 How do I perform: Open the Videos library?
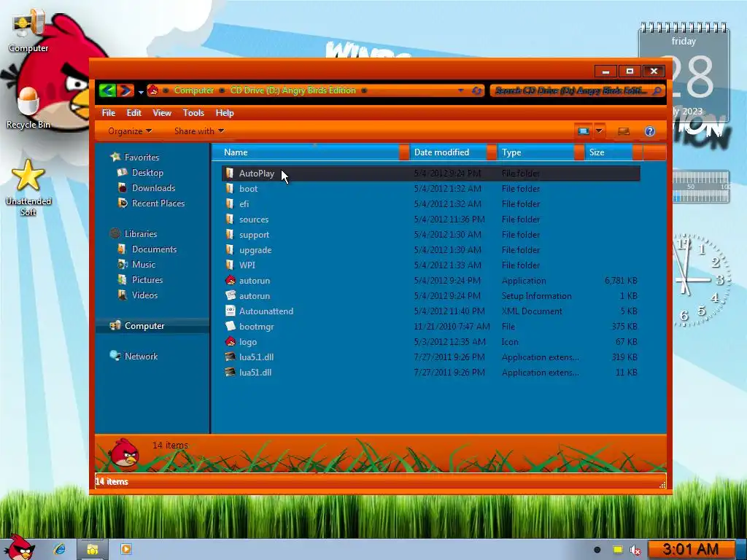(x=144, y=295)
